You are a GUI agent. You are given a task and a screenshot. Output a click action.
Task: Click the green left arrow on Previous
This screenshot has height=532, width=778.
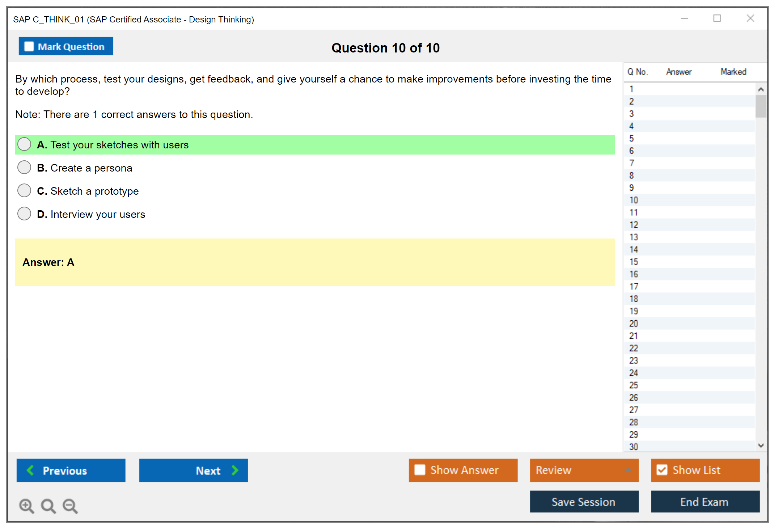pyautogui.click(x=30, y=470)
